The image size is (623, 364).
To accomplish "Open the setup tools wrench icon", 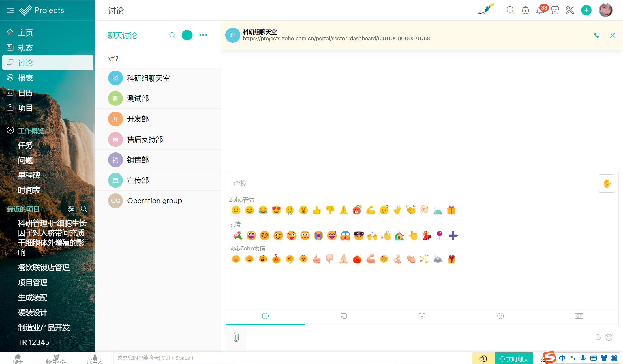I will point(570,11).
